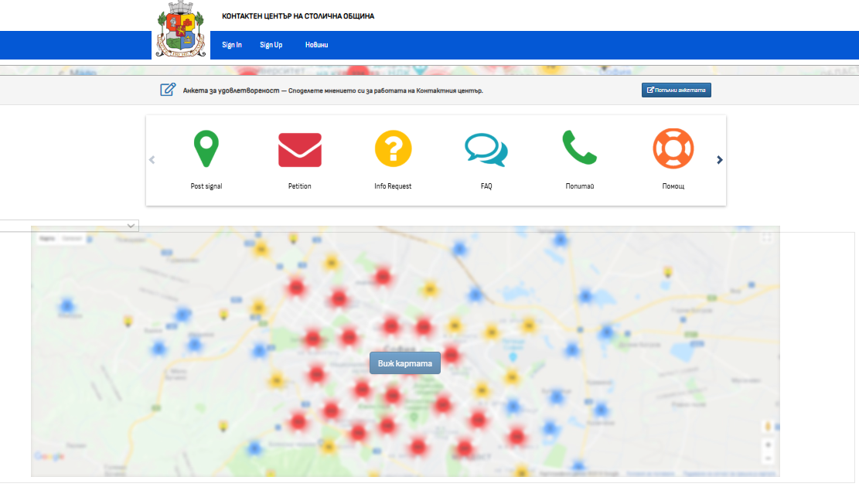Open the green Post signal pin icon
Viewport: 859px width, 504px height.
pos(206,148)
